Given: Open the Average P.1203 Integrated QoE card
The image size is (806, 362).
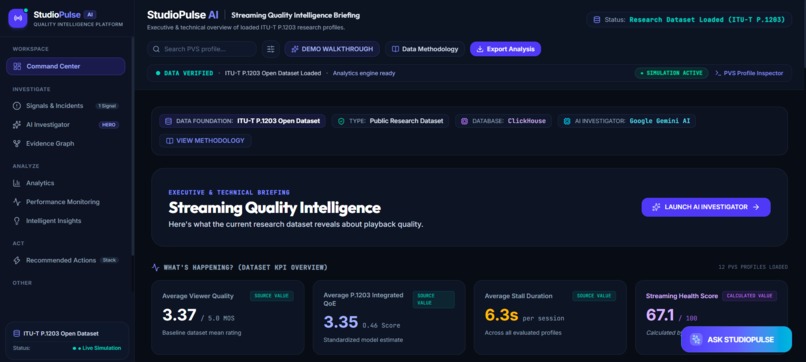Looking at the screenshot, I should click(389, 317).
